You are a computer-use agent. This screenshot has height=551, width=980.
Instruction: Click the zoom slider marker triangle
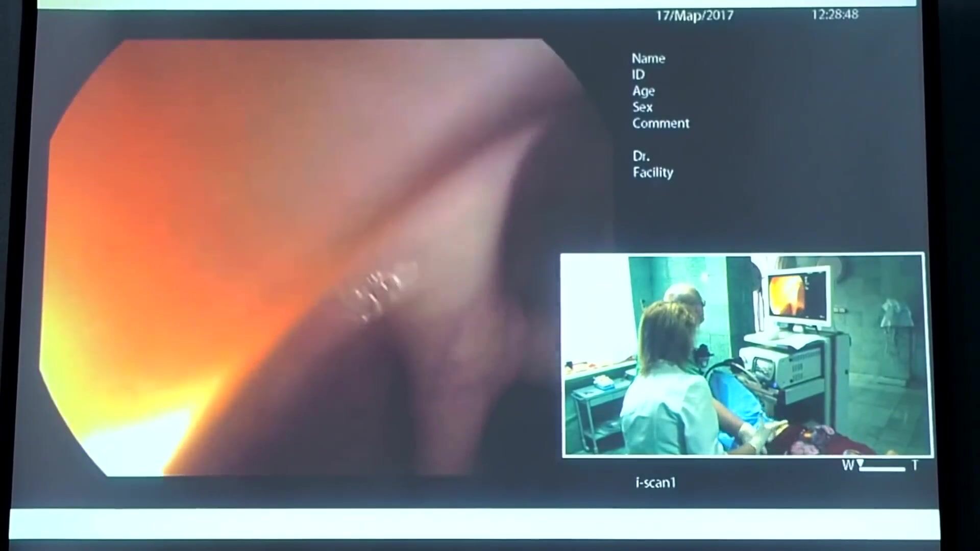coord(860,463)
